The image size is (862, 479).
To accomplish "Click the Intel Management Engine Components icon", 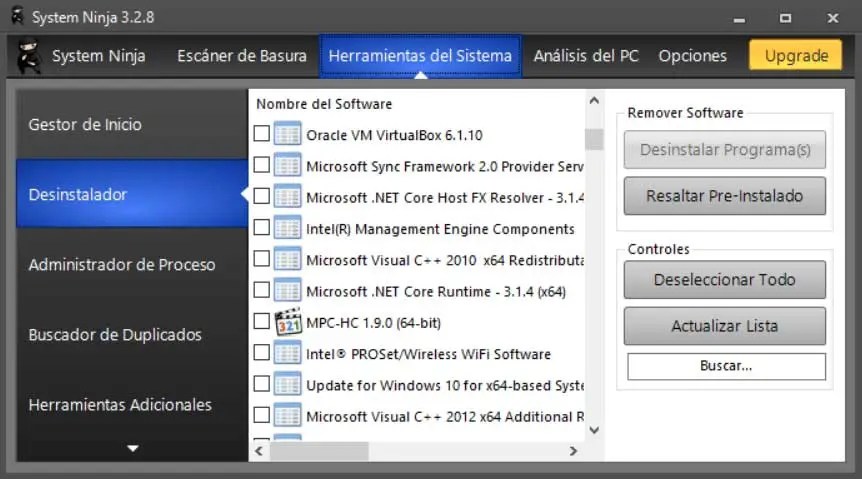I will pos(288,228).
